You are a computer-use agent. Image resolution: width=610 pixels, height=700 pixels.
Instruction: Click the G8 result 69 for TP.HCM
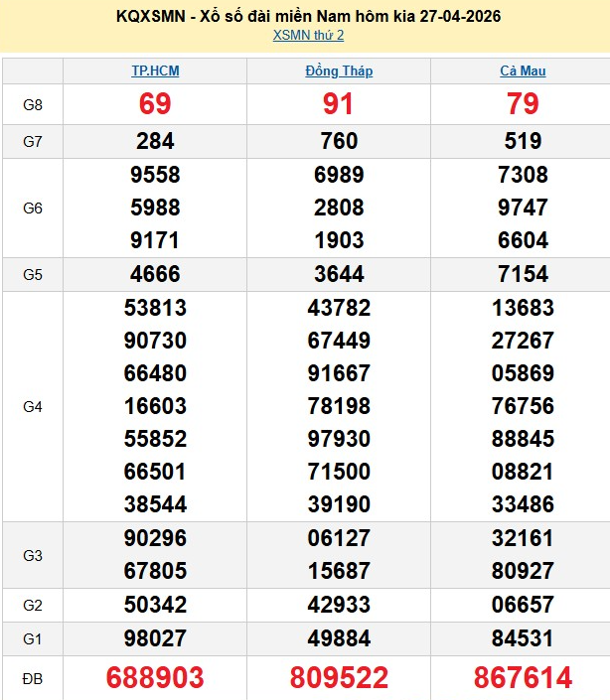(x=155, y=104)
